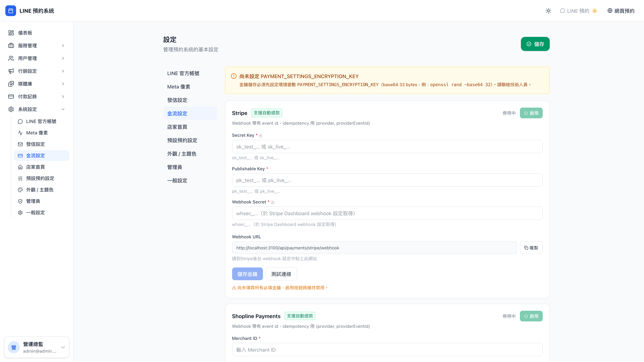644x362 pixels.
Task: Expand the 行銷設定 submenu chevron
Action: click(63, 71)
